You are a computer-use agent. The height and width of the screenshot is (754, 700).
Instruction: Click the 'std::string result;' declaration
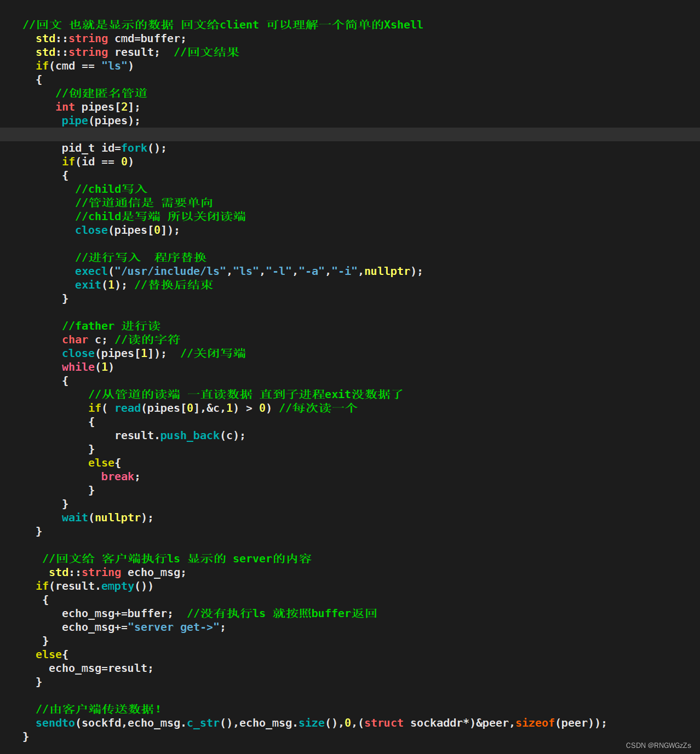point(97,52)
